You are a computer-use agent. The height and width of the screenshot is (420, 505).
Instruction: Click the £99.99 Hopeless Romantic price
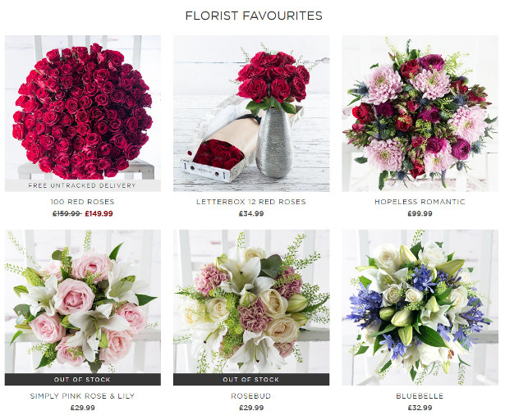pyautogui.click(x=420, y=214)
